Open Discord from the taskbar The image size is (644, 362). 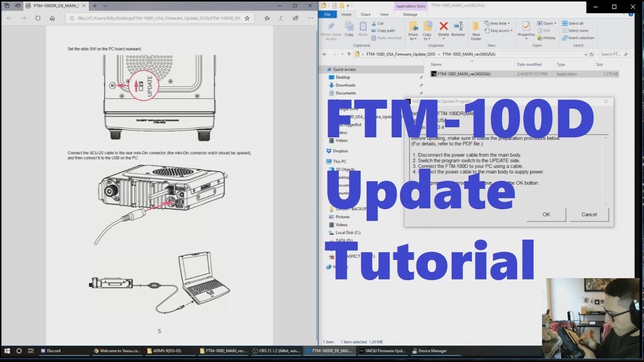tap(64, 350)
